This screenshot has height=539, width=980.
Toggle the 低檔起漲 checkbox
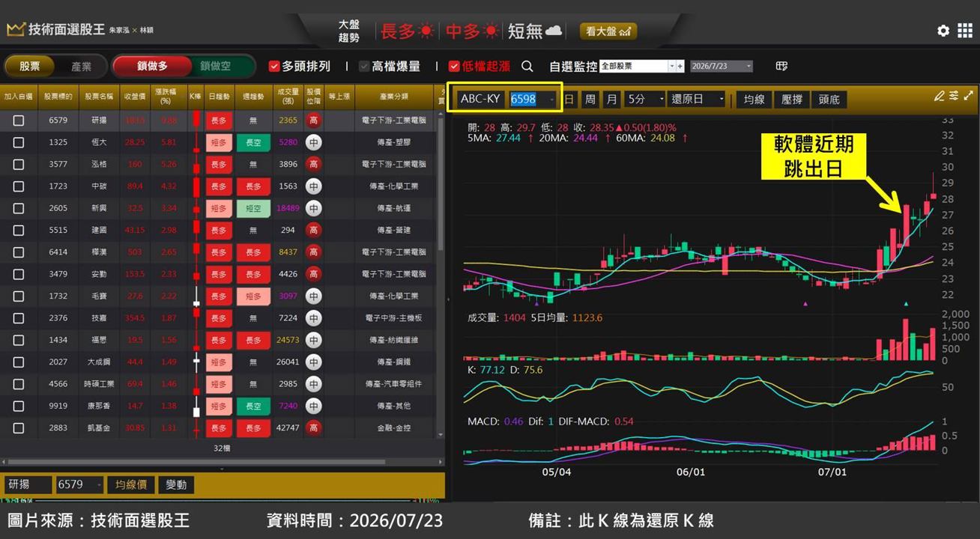click(454, 67)
